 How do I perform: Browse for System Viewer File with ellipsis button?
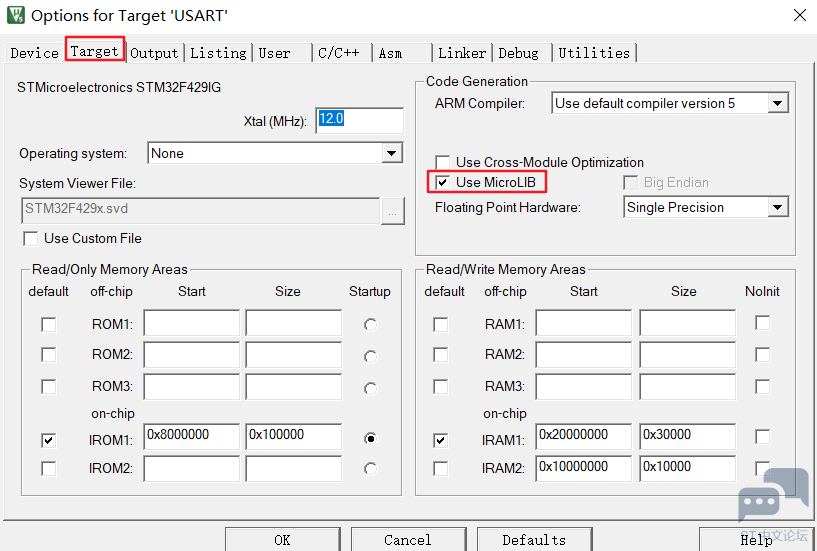393,210
